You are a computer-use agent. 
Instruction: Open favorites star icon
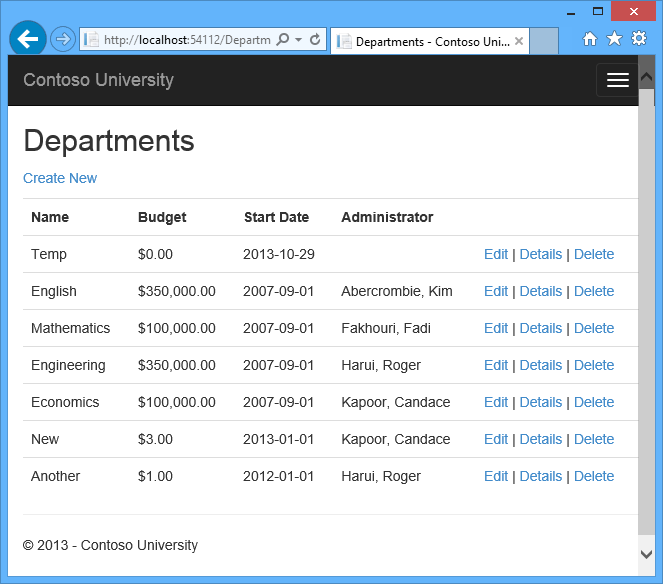click(x=614, y=39)
